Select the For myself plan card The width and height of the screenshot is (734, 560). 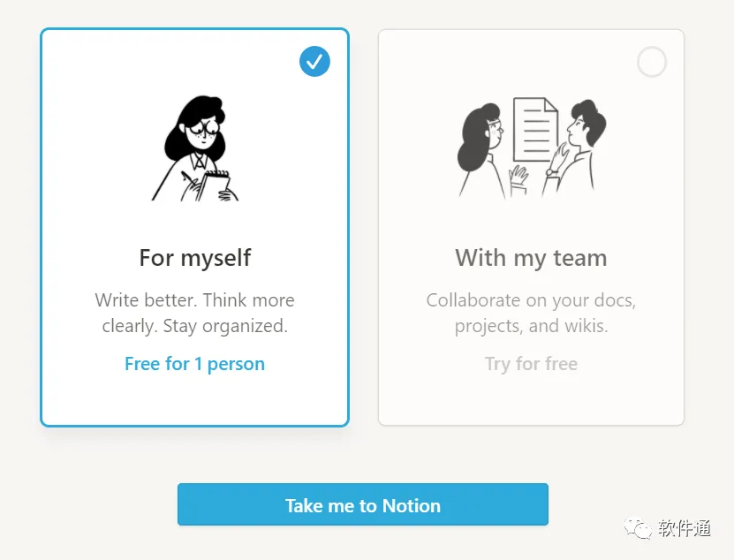pos(195,397)
